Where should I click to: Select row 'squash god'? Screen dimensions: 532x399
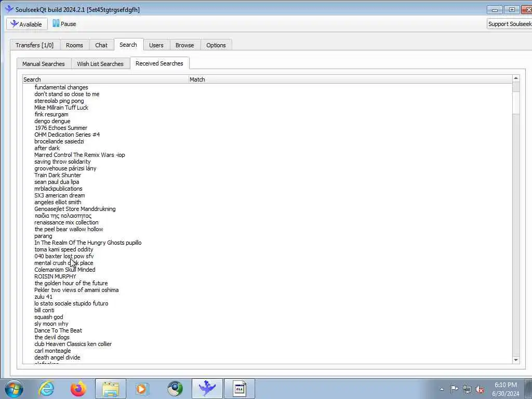(x=267, y=317)
